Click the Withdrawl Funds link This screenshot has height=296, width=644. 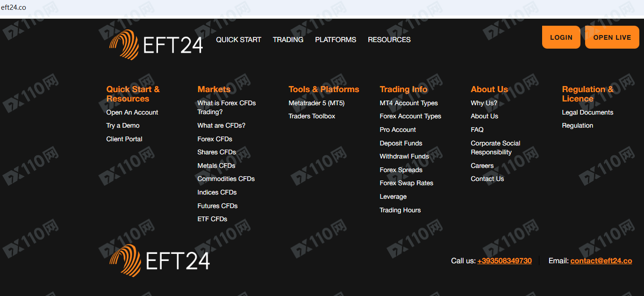point(404,156)
